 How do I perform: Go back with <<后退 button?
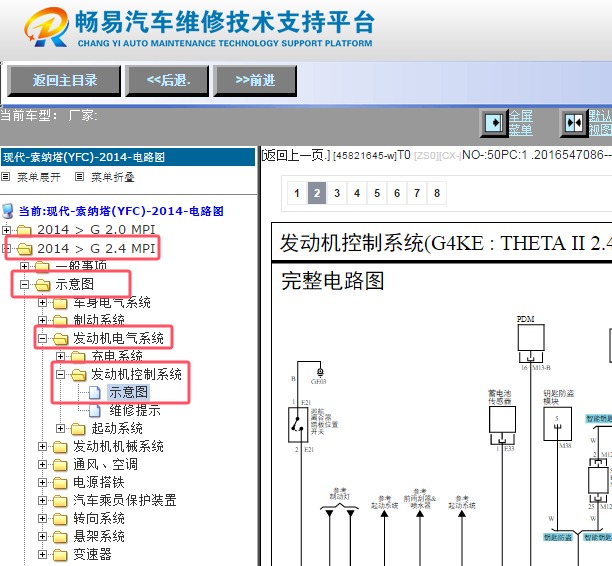coord(167,81)
